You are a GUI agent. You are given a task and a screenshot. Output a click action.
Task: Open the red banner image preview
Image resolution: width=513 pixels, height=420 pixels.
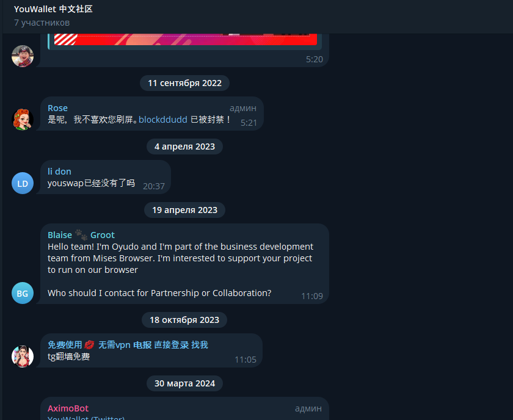[x=186, y=39]
